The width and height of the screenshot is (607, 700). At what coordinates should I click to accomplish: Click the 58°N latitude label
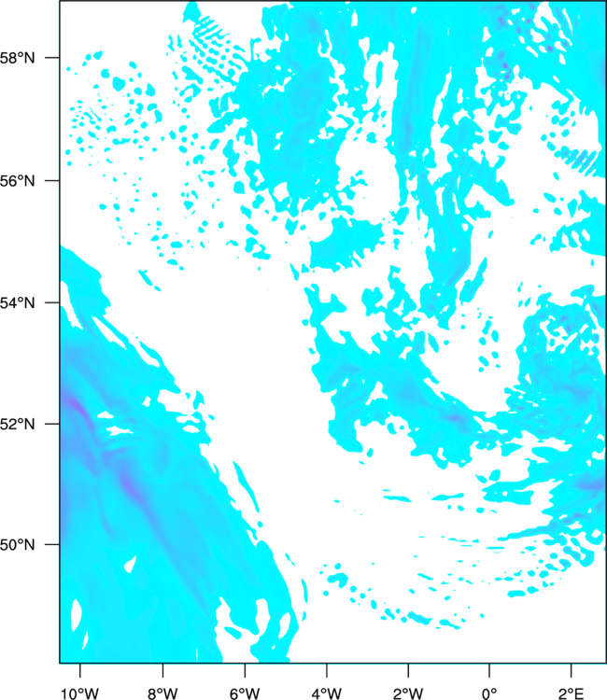coord(17,58)
